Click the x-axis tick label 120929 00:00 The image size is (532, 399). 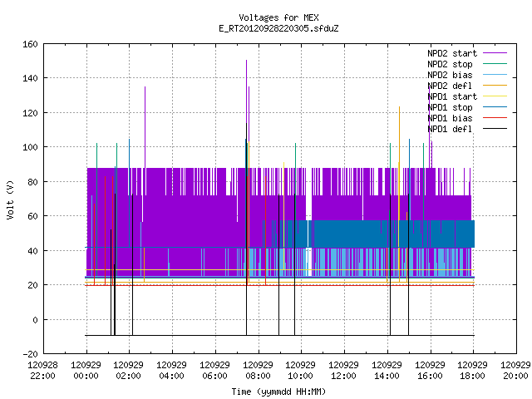(x=86, y=371)
